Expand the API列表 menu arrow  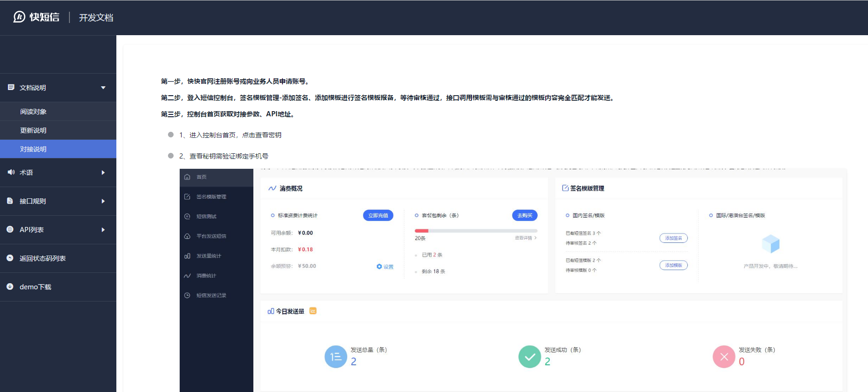coord(103,230)
